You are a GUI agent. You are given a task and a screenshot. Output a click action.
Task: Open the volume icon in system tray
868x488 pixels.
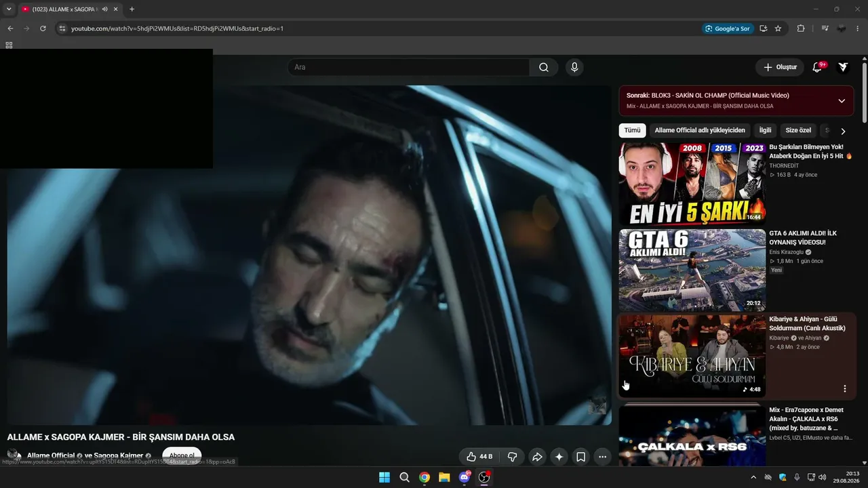(x=823, y=477)
